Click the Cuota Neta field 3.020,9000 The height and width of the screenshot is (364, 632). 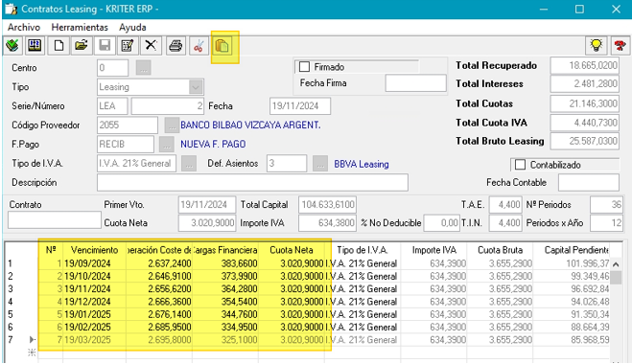pos(207,222)
